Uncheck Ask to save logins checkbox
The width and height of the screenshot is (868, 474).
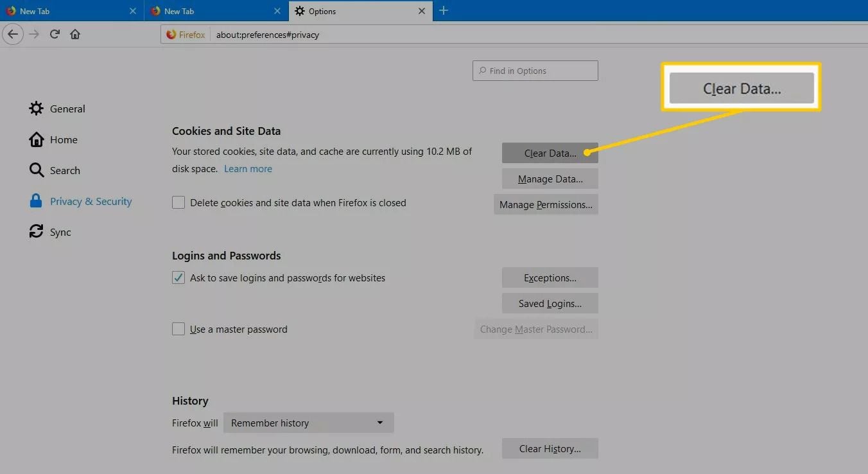178,278
